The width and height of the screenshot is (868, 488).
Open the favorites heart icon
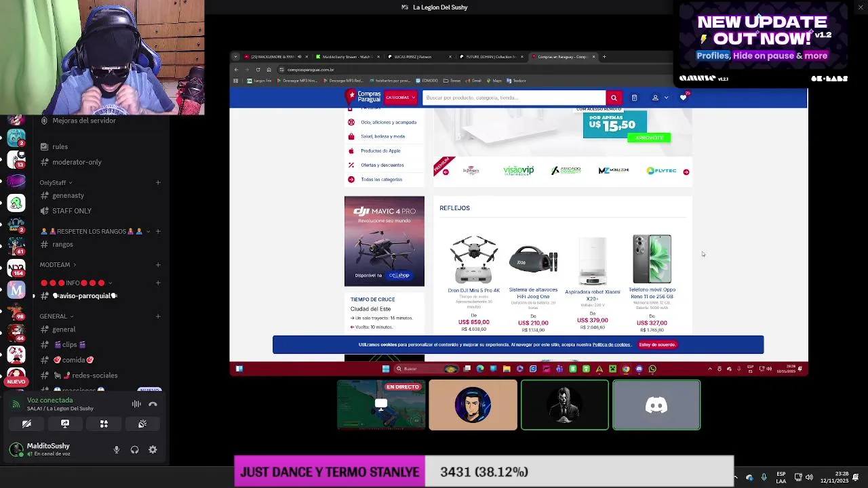[x=683, y=98]
